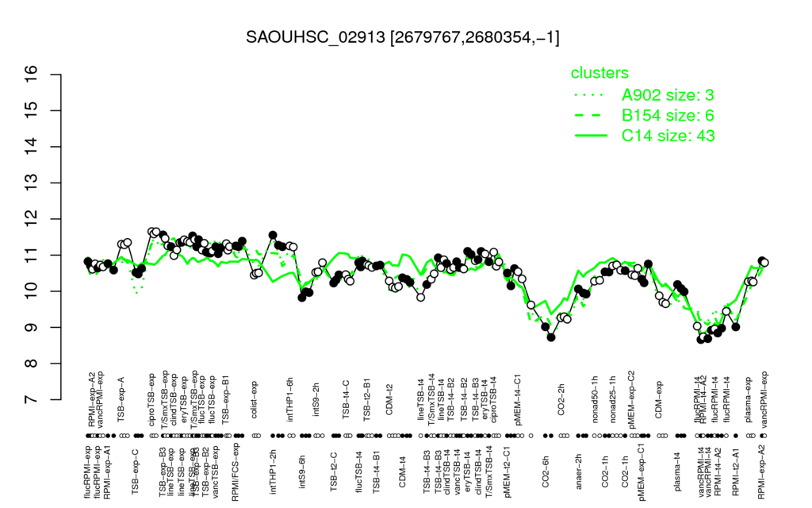This screenshot has width=812, height=508.
Task: Click legend entry 'C14 size: 43'
Action: [x=668, y=136]
